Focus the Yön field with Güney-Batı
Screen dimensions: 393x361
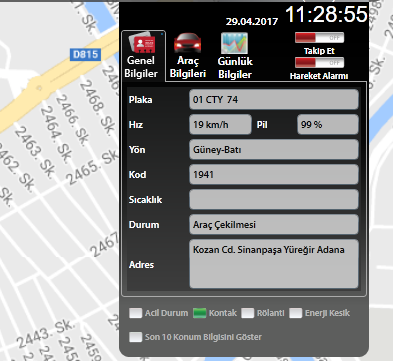[274, 150]
